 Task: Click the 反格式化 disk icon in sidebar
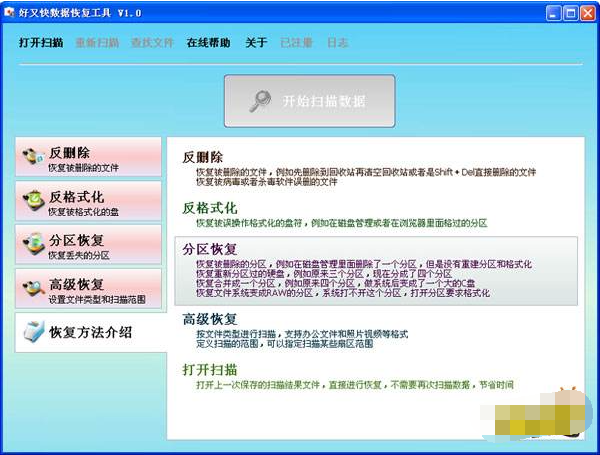coord(33,202)
